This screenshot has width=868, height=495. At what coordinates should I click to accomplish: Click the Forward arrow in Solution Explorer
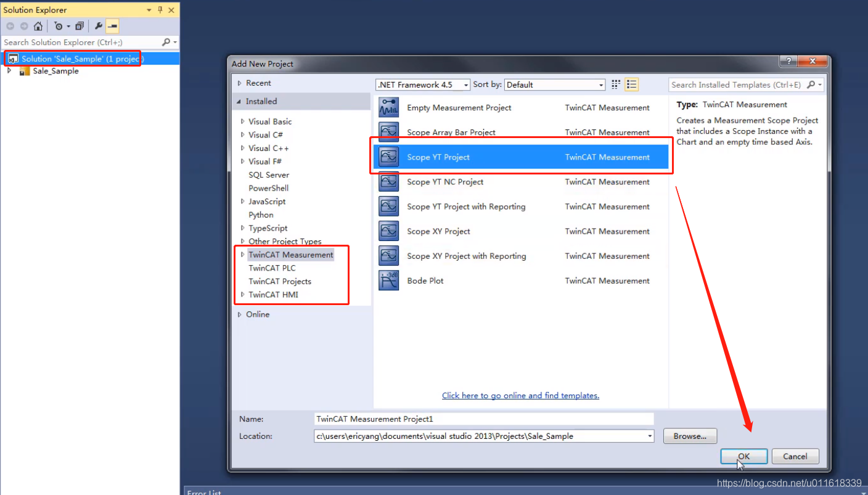point(24,26)
